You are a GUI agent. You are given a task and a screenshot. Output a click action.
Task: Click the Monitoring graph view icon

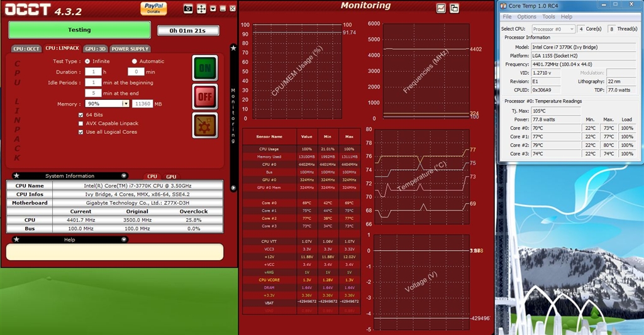click(441, 8)
